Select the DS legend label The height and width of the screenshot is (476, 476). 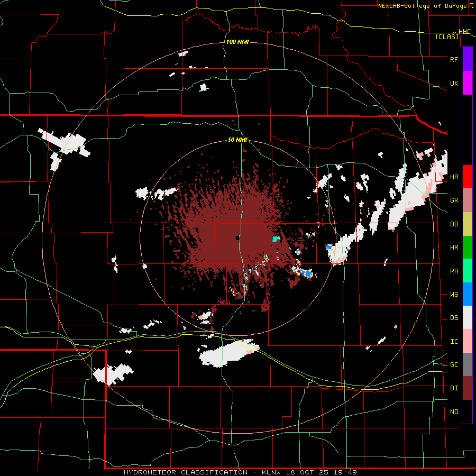pyautogui.click(x=454, y=317)
